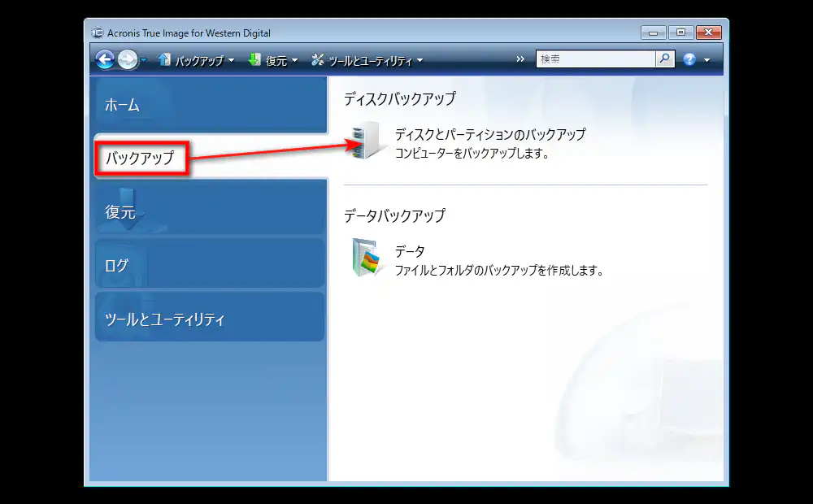Screen dimensions: 813x504
Task: Open ツールとユーティリティ in the sidebar
Action: coord(210,319)
